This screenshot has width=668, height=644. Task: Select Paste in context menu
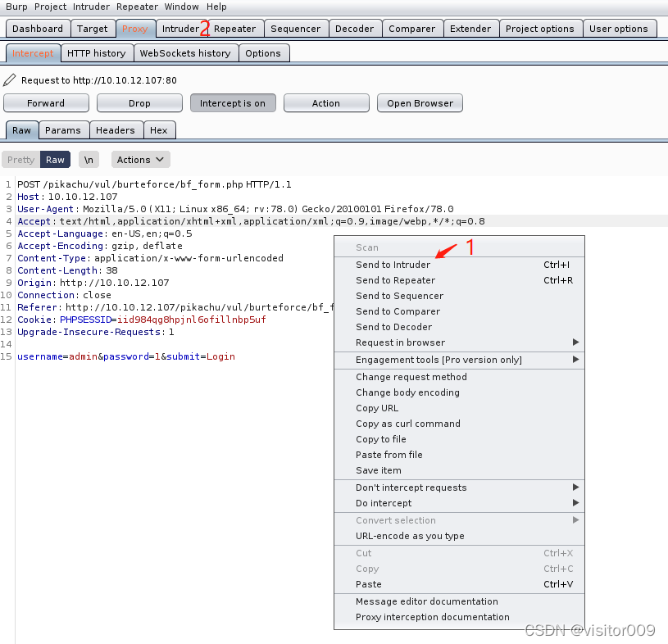(x=459, y=584)
